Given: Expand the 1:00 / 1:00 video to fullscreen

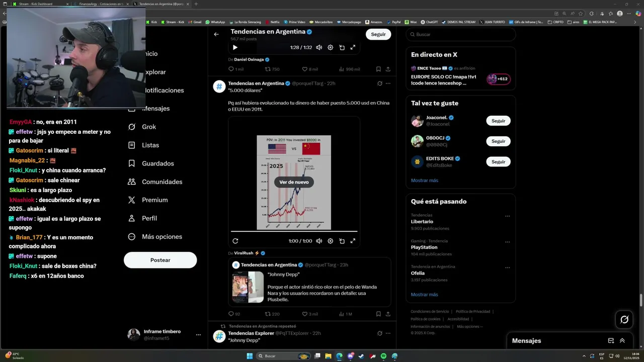Looking at the screenshot, I should coord(353,241).
